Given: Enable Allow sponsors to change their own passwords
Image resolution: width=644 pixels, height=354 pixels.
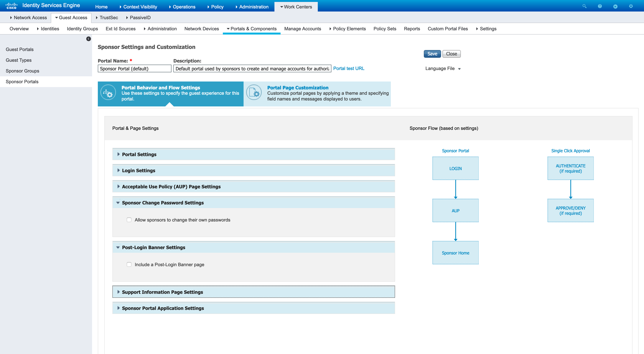Looking at the screenshot, I should click(129, 220).
